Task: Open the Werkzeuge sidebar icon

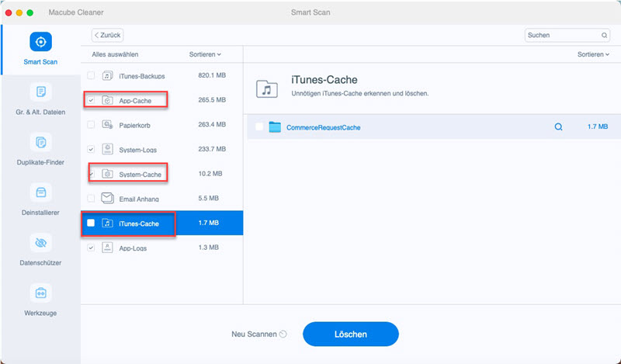Action: tap(40, 293)
